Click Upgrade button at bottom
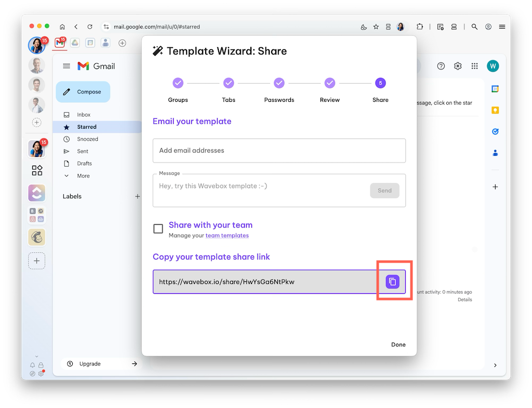The image size is (532, 408). (x=102, y=363)
